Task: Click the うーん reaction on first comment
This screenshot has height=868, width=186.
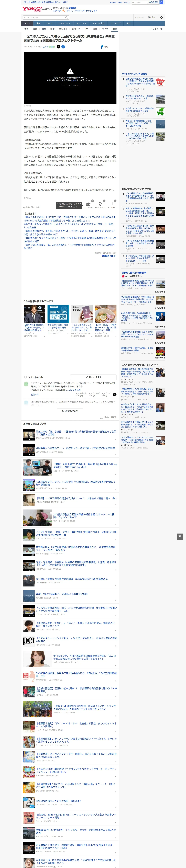Action: (x=107, y=394)
